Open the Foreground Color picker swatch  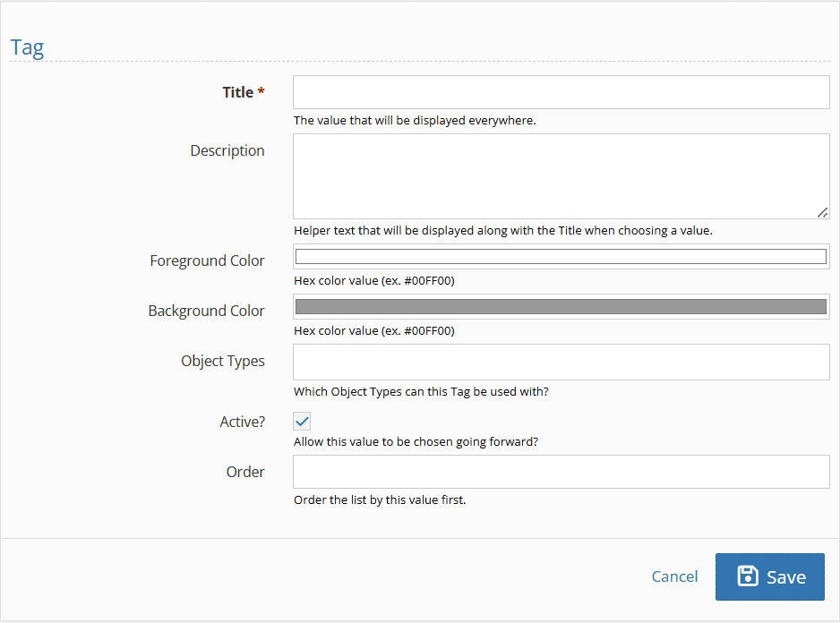pyautogui.click(x=561, y=257)
